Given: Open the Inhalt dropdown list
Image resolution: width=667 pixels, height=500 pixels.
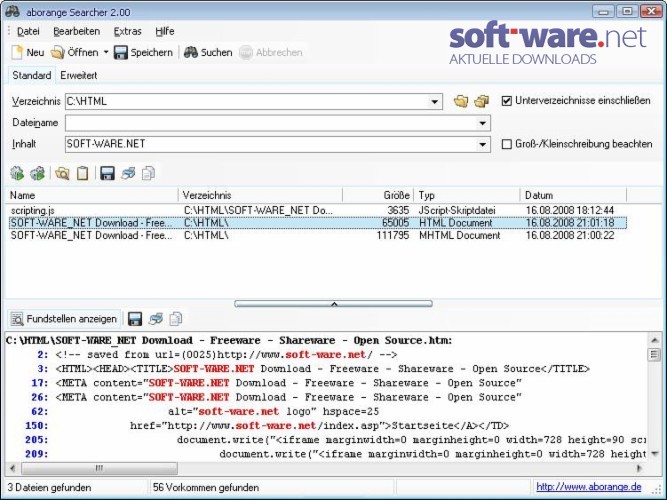Looking at the screenshot, I should click(482, 145).
